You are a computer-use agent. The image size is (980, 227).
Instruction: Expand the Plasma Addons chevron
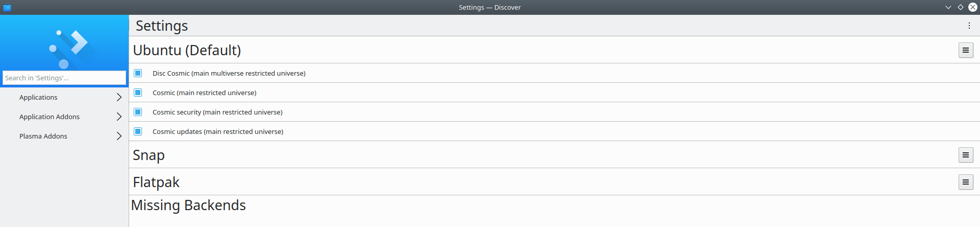click(x=119, y=136)
